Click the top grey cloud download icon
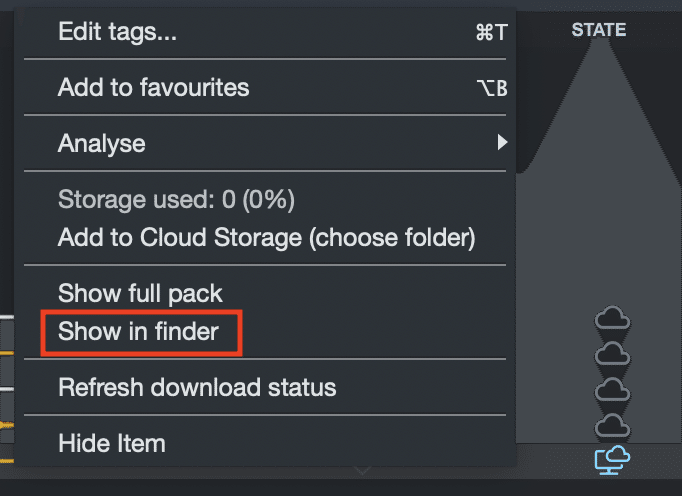Viewport: 682px width, 496px height. click(612, 319)
